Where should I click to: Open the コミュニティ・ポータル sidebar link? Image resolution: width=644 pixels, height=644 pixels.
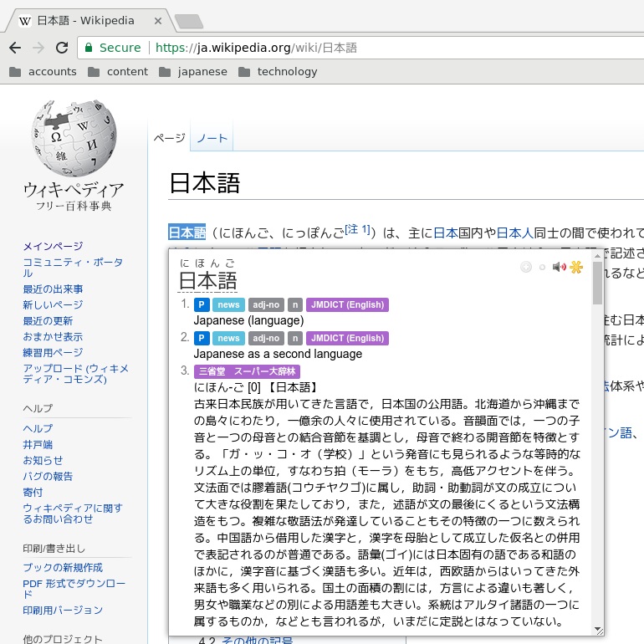(x=73, y=268)
